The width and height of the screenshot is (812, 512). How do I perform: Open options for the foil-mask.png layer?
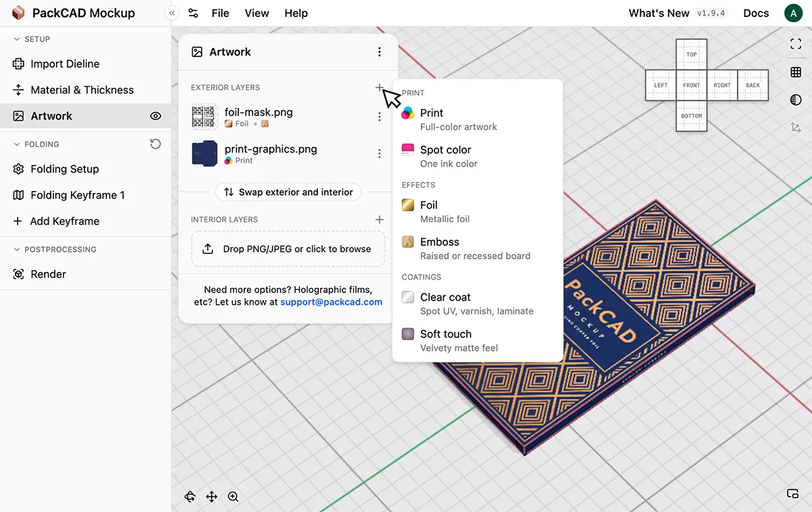[380, 116]
